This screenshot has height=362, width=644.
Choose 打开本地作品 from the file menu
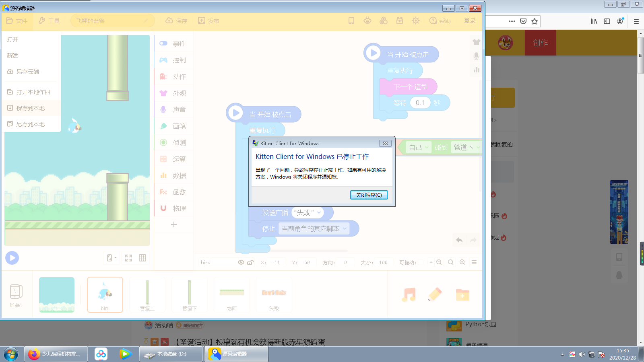(x=31, y=92)
